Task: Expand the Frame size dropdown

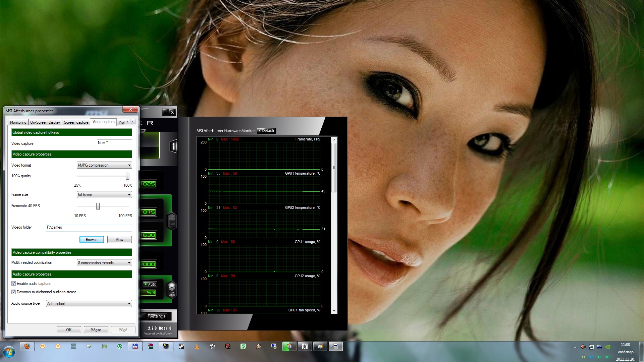Action: [104, 195]
